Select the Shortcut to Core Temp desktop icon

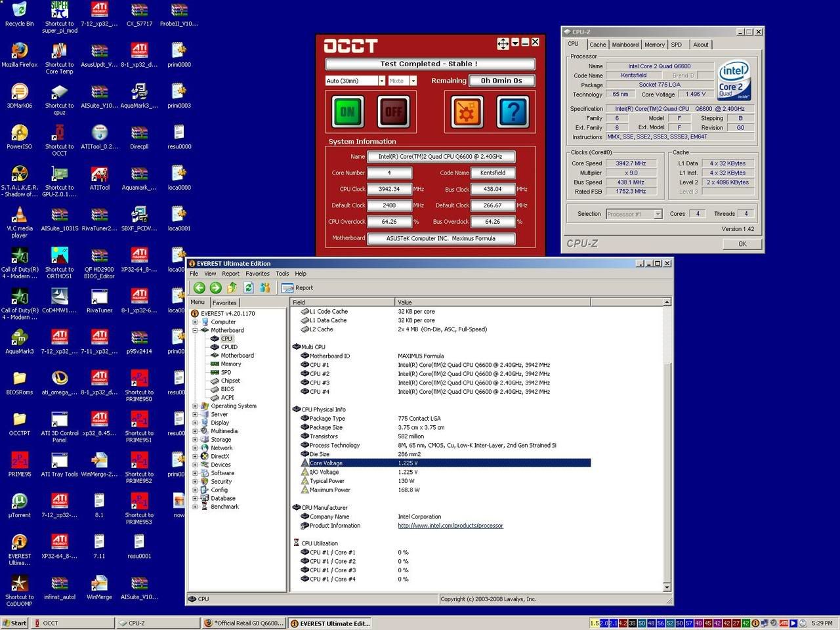[x=60, y=58]
